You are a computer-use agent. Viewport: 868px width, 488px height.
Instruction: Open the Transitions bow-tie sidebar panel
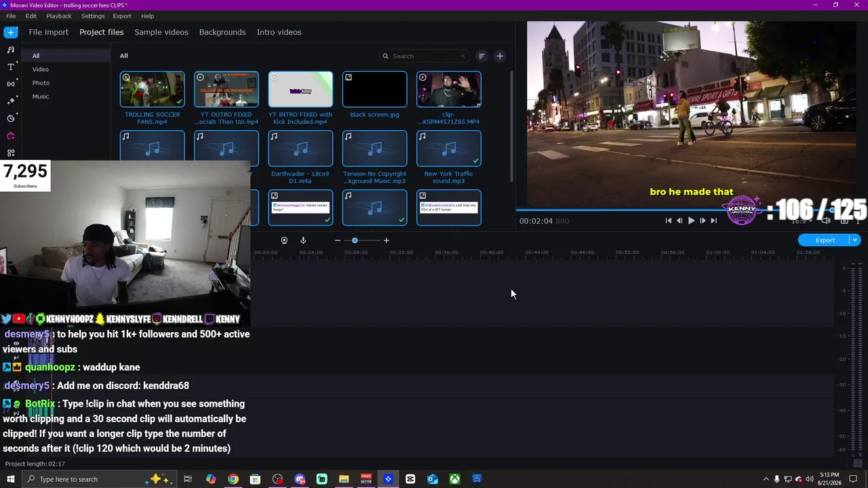(10, 84)
